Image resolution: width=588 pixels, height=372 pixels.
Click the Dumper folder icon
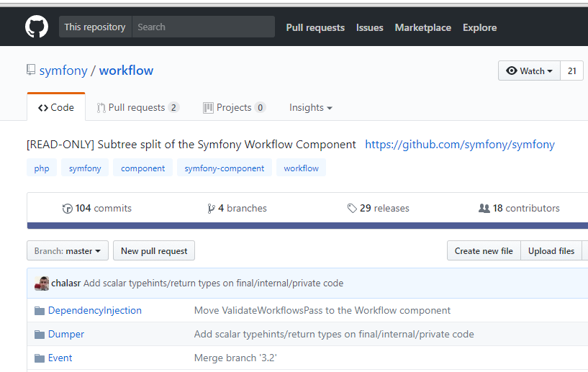(x=40, y=335)
